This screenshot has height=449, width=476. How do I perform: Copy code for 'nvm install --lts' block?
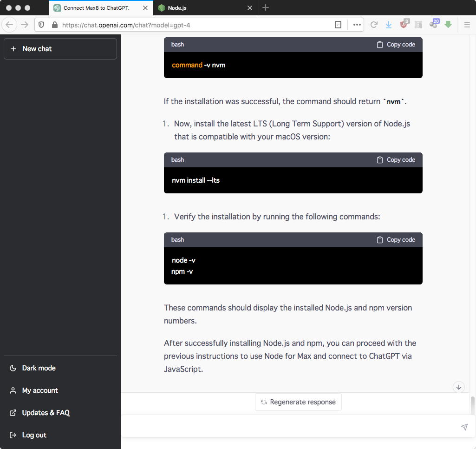point(396,160)
